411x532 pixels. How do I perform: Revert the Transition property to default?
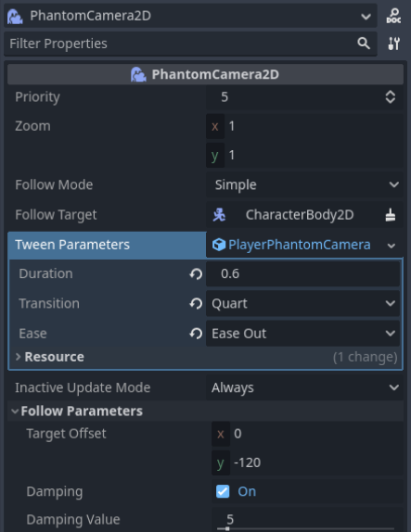click(x=196, y=303)
